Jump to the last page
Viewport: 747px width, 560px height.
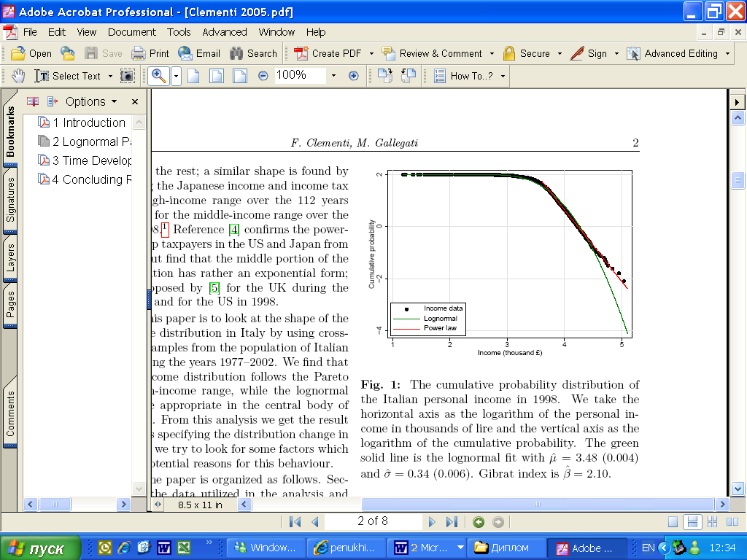tap(452, 522)
